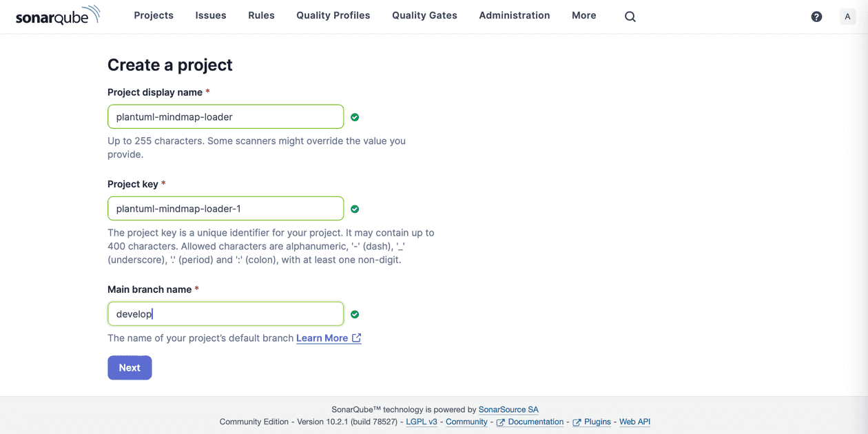Open the SonarSource SA footer link
This screenshot has width=868, height=434.
click(508, 409)
